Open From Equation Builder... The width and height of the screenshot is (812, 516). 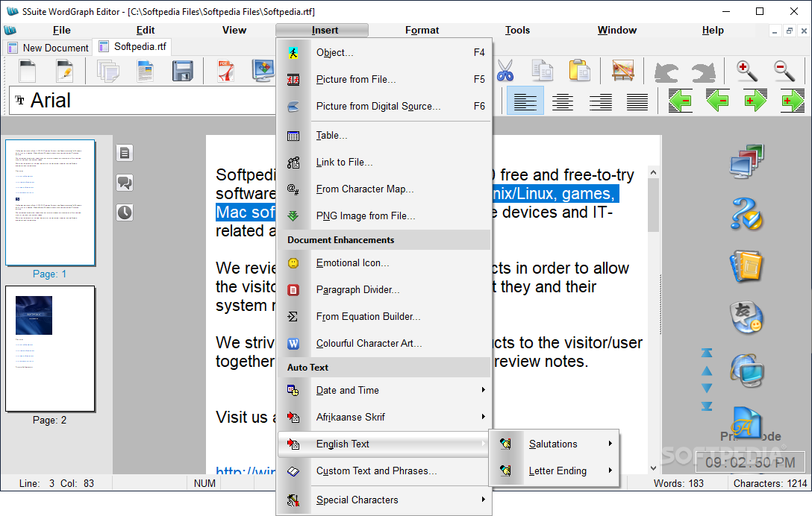384,316
